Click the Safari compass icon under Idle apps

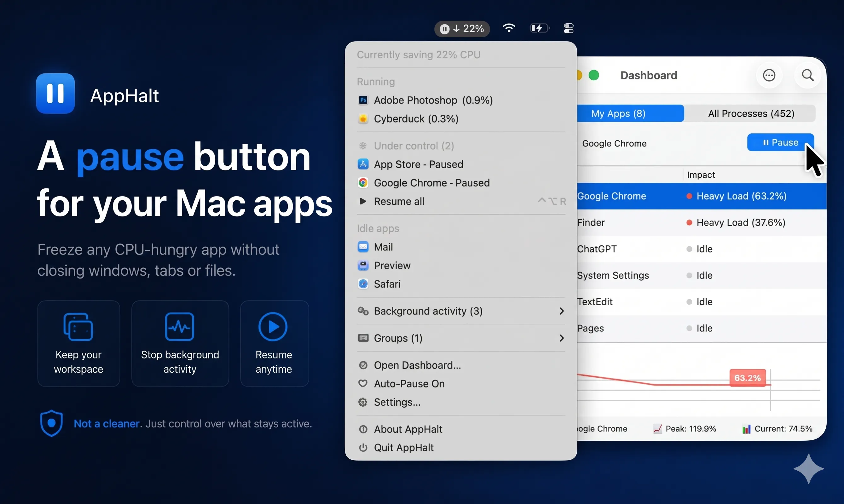pos(363,283)
